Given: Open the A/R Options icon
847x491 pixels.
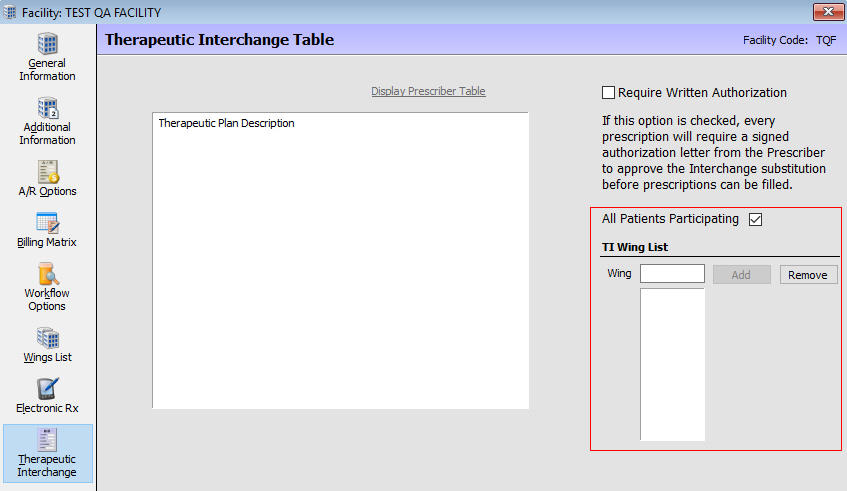Looking at the screenshot, I should pyautogui.click(x=47, y=171).
